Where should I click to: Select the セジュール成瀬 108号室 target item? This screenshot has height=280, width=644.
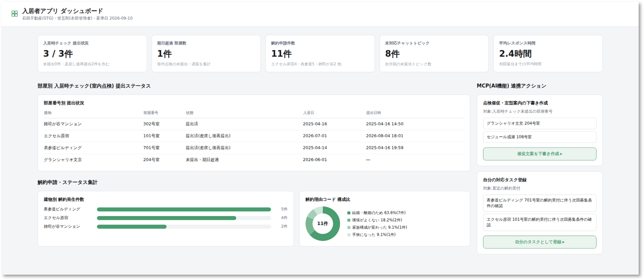[x=539, y=137]
